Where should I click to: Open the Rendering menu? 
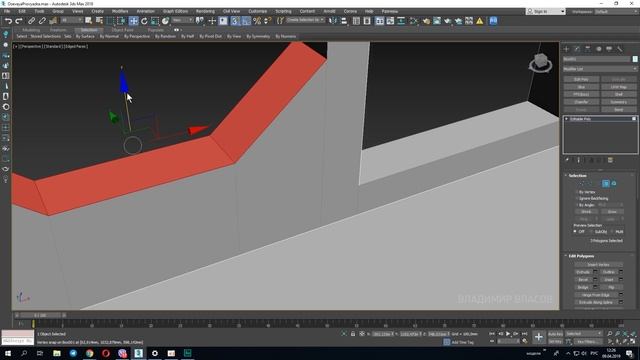click(x=205, y=11)
